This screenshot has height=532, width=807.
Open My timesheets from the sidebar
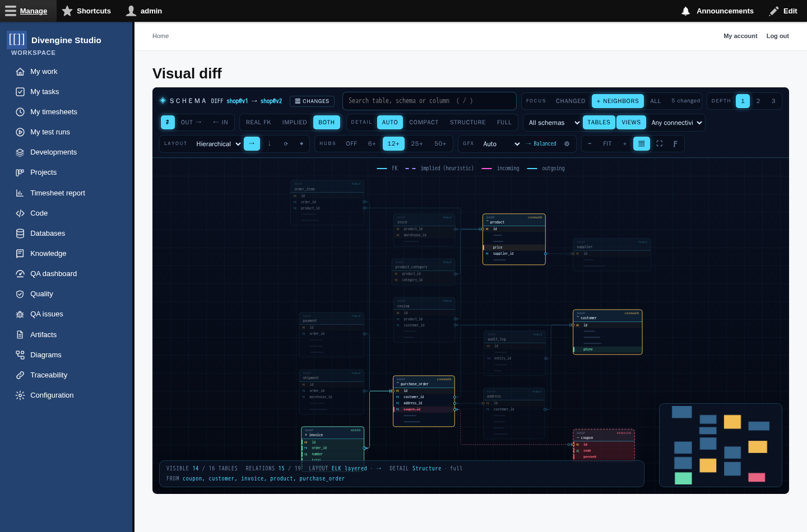point(54,112)
